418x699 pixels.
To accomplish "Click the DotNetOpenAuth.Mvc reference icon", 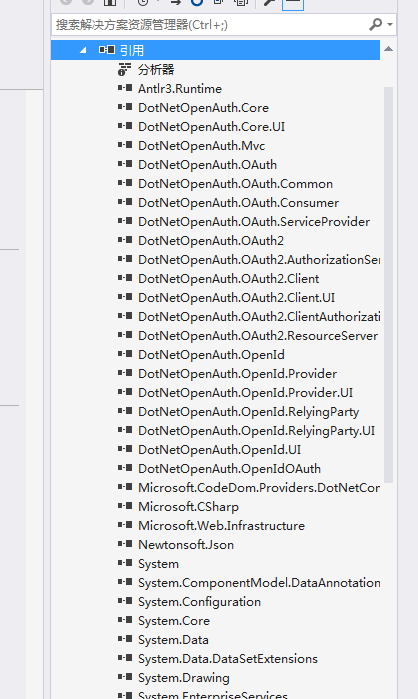I will pyautogui.click(x=125, y=145).
